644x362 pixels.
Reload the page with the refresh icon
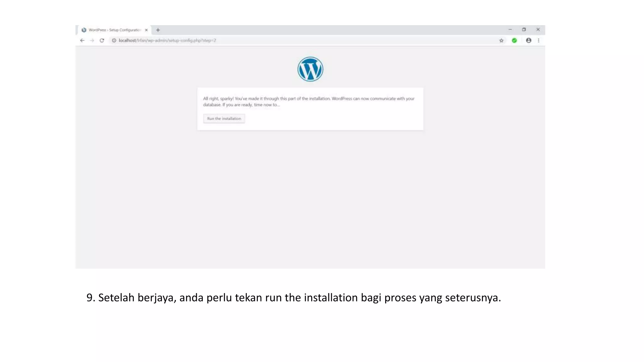tap(102, 41)
